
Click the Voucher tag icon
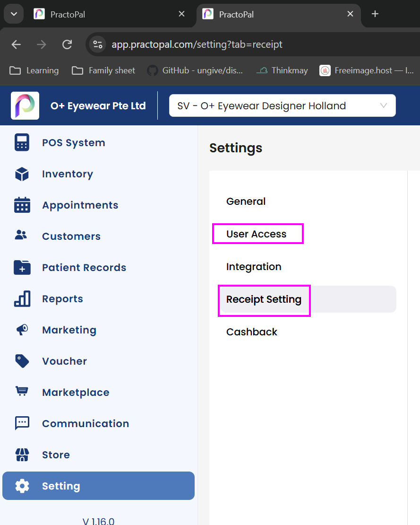[x=22, y=361]
